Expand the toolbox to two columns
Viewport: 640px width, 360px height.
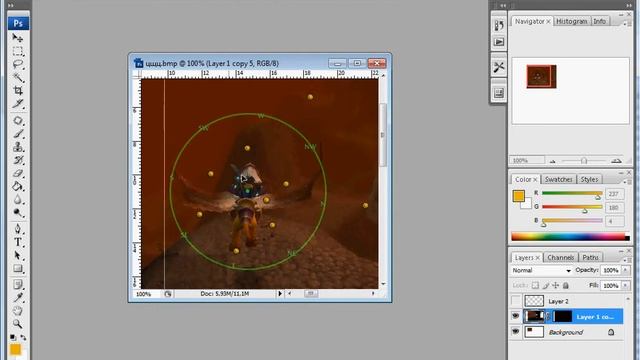(11, 5)
